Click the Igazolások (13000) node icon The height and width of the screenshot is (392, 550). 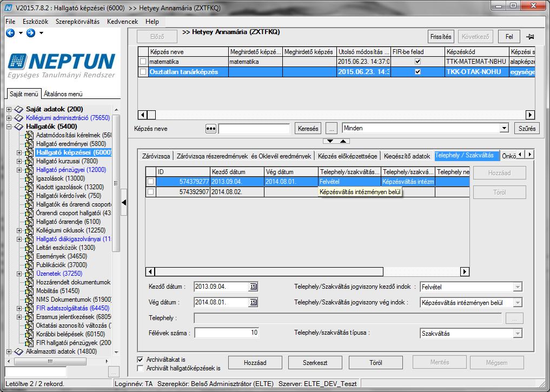pyautogui.click(x=29, y=178)
